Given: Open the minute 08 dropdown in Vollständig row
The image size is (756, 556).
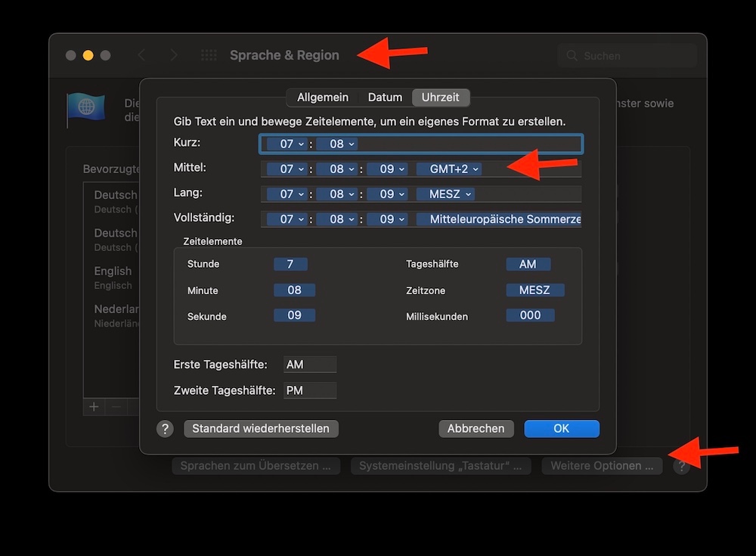Looking at the screenshot, I should [x=337, y=219].
